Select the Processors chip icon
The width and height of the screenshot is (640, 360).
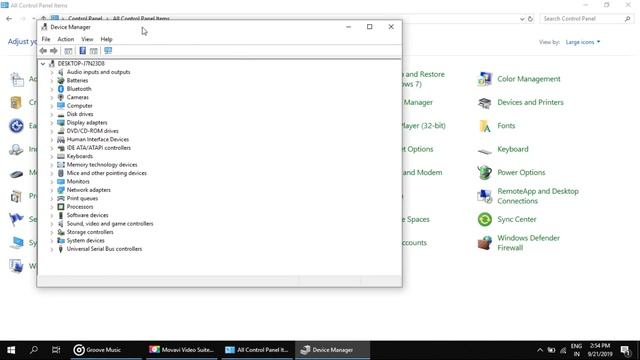[61, 207]
